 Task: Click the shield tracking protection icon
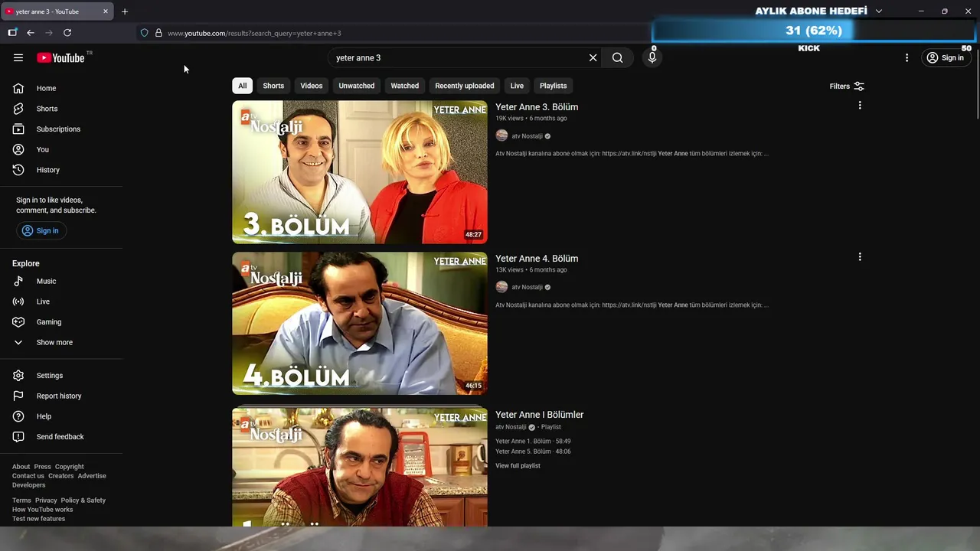click(144, 33)
